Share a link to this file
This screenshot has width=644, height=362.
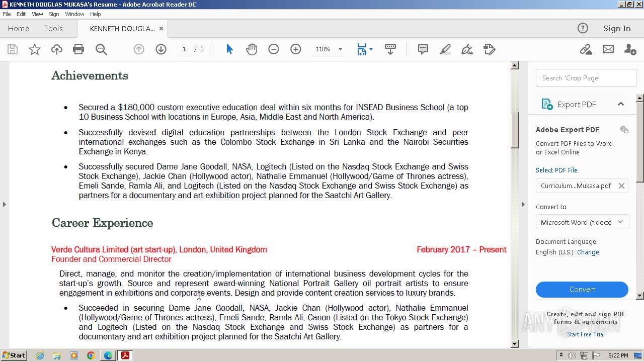(586, 49)
